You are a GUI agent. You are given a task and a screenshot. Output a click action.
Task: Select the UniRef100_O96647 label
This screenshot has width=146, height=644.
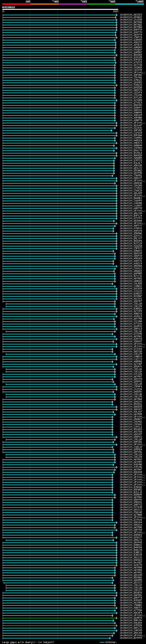131,342
